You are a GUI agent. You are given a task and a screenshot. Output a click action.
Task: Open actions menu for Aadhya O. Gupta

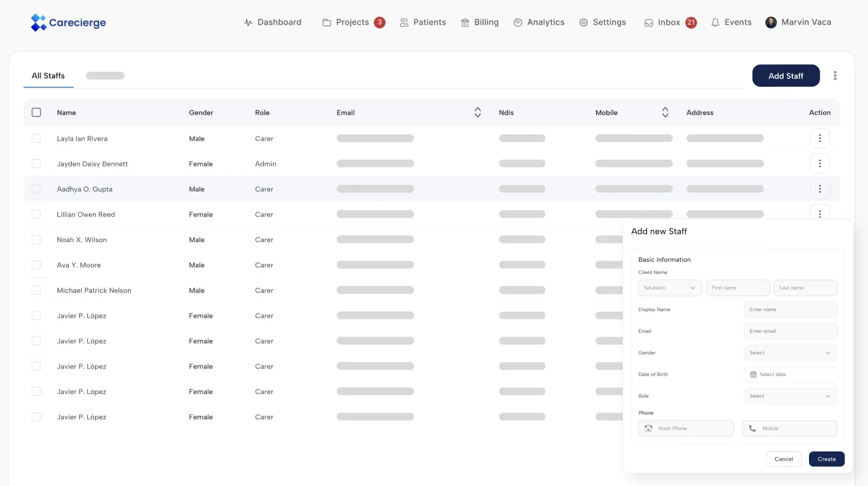pyautogui.click(x=820, y=189)
